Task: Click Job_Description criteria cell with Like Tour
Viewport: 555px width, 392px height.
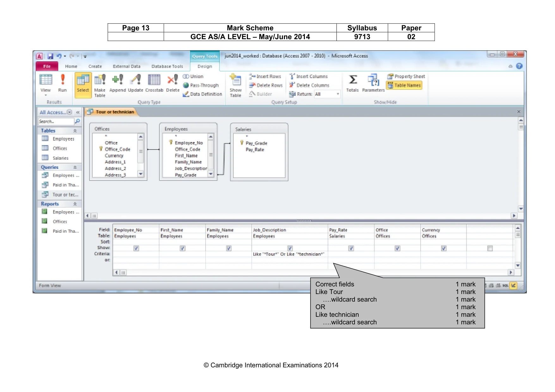Action: pyautogui.click(x=290, y=254)
